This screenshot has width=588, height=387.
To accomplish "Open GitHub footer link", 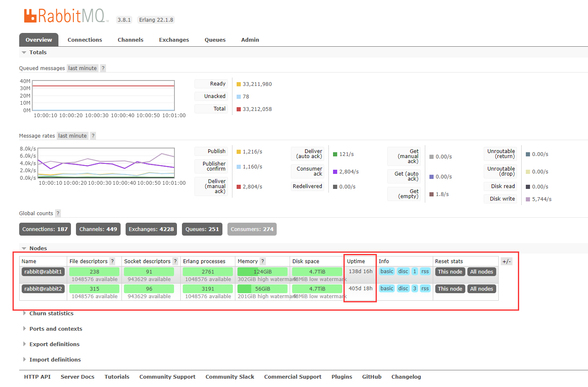I will [372, 377].
